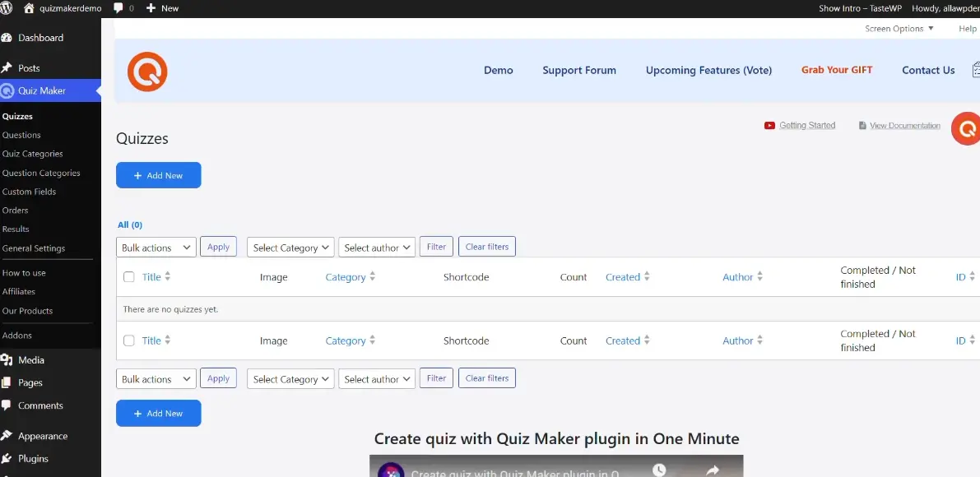Image resolution: width=980 pixels, height=477 pixels.
Task: Play the Create quiz video thumbnail
Action: coord(555,466)
